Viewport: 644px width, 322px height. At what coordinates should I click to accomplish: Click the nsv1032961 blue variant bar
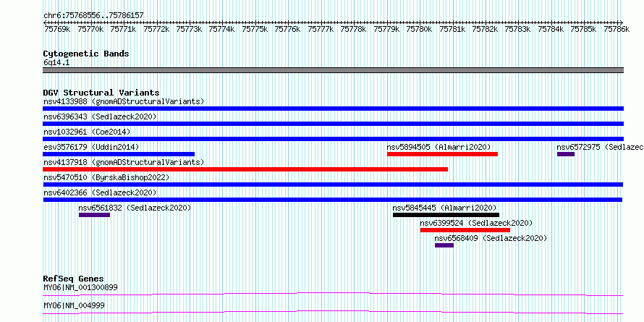[333, 139]
